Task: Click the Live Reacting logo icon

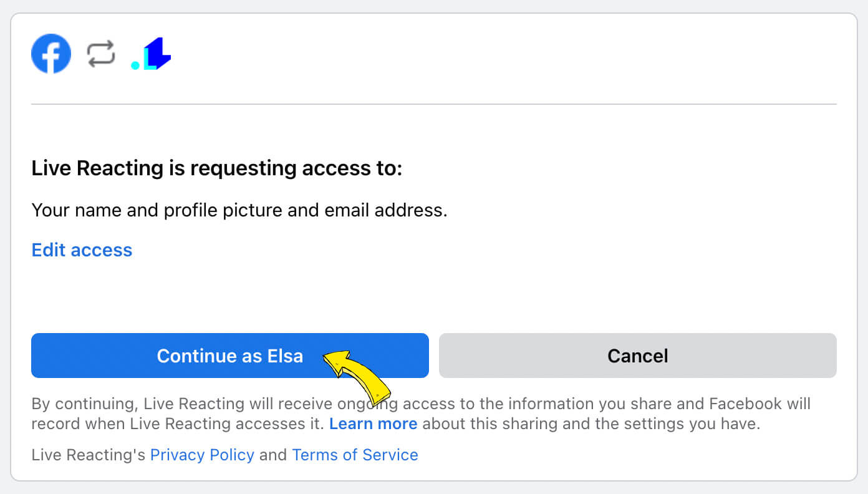Action: click(x=151, y=54)
